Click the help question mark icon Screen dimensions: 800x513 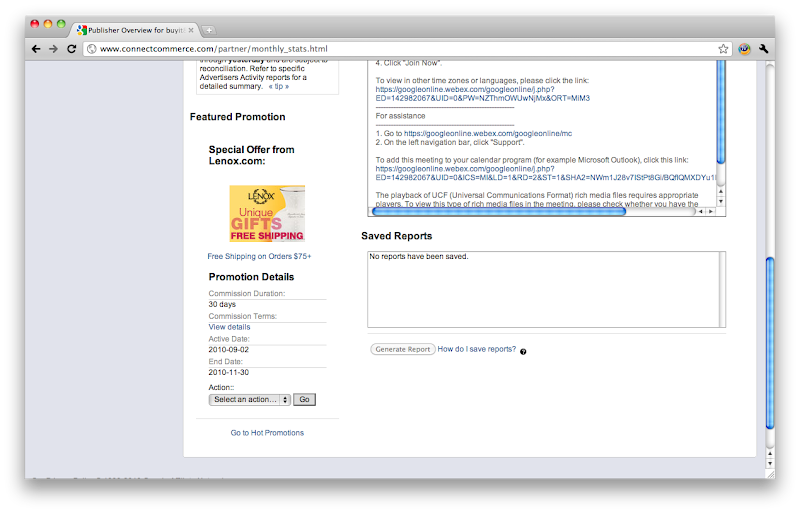523,352
